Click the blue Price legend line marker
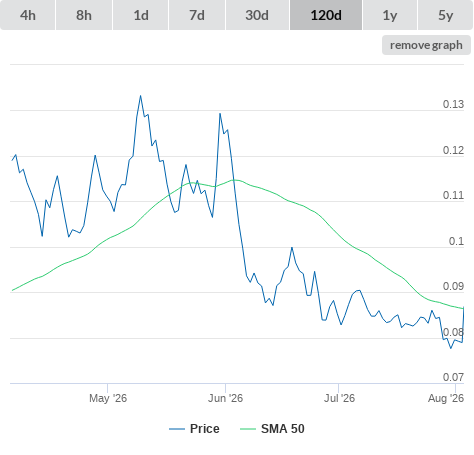The image size is (474, 455). (177, 429)
